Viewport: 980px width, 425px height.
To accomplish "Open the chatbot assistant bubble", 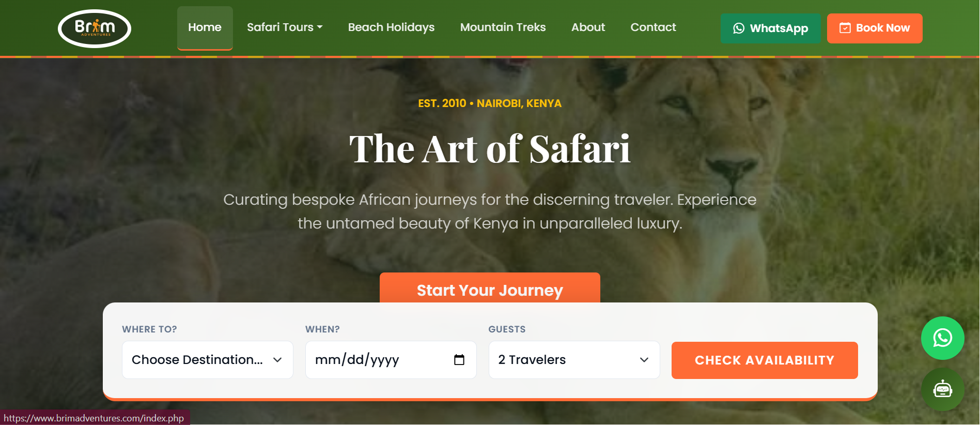I will coord(942,389).
